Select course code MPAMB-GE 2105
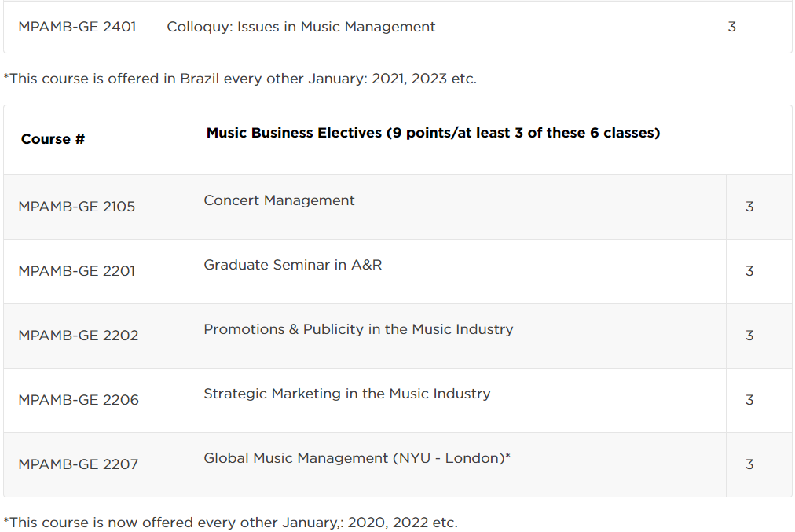 coord(76,207)
